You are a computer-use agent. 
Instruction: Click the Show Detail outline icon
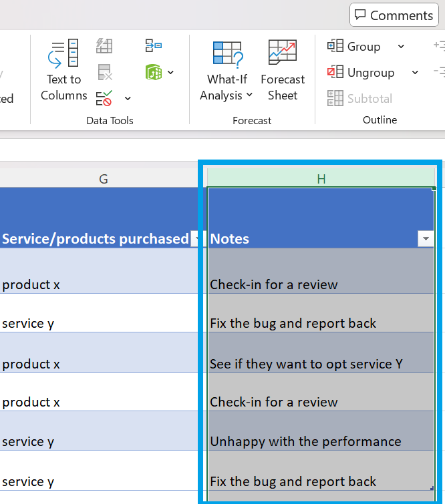(x=440, y=45)
